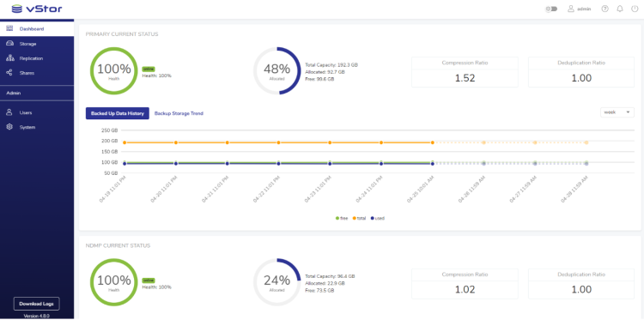
Task: Click the vStor logo
Action: tap(37, 9)
